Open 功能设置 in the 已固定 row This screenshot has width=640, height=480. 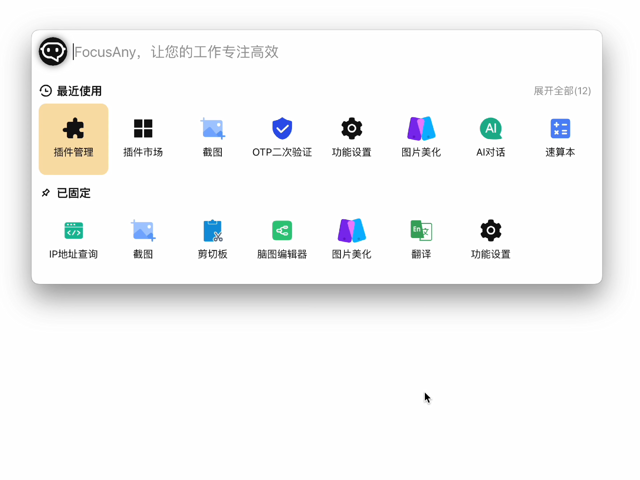click(x=491, y=241)
